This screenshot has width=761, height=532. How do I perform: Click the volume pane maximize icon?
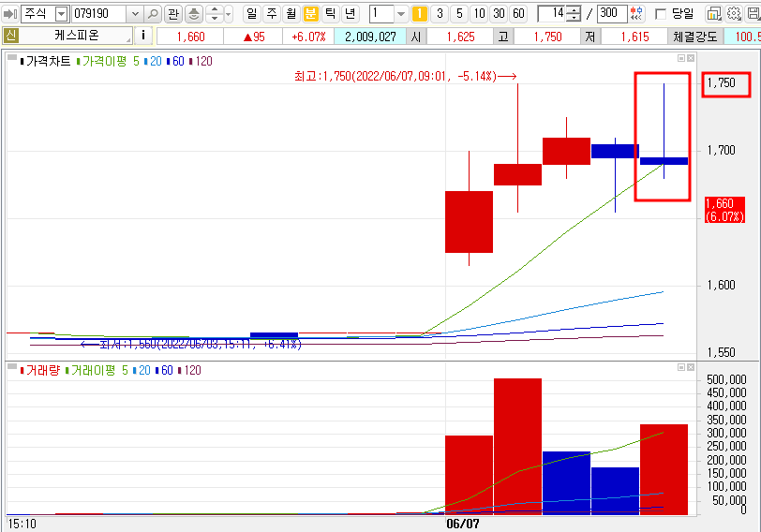click(x=681, y=367)
